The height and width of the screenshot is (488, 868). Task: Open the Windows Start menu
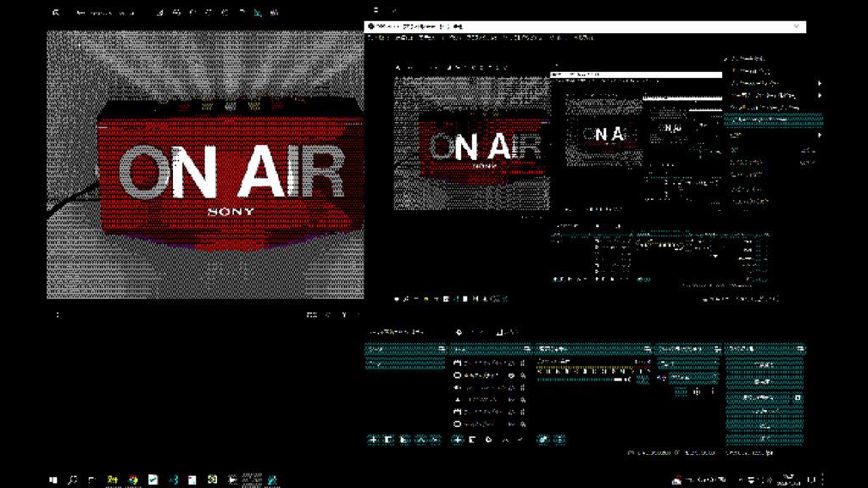tap(53, 480)
